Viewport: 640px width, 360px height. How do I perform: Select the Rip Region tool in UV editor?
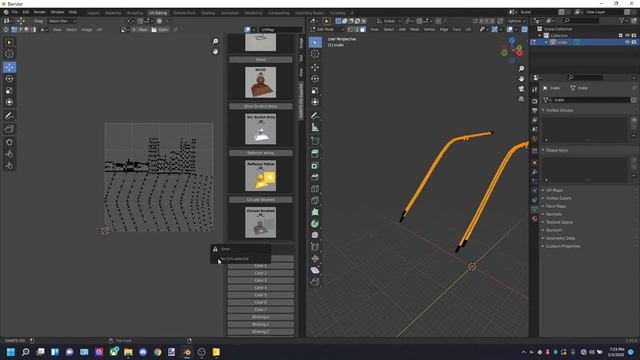pyautogui.click(x=9, y=129)
